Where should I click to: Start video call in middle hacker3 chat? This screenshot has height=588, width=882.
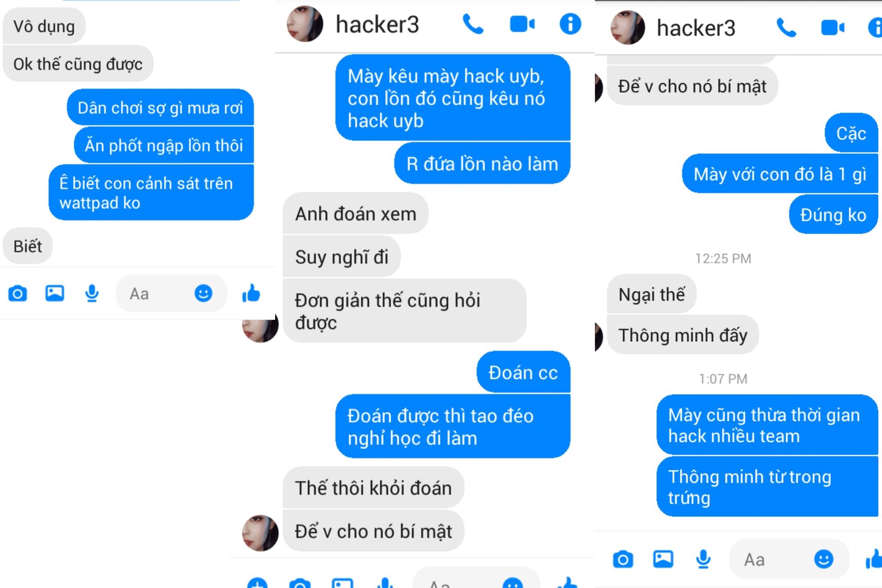(522, 24)
